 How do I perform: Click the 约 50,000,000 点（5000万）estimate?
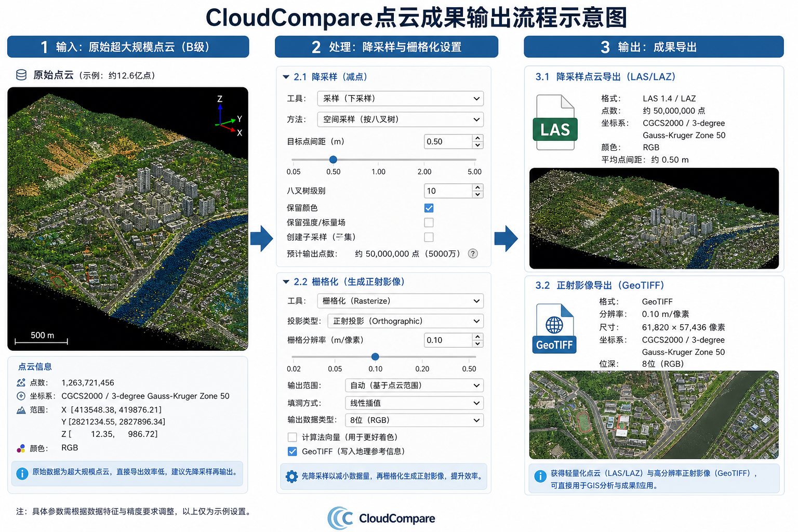pos(408,254)
